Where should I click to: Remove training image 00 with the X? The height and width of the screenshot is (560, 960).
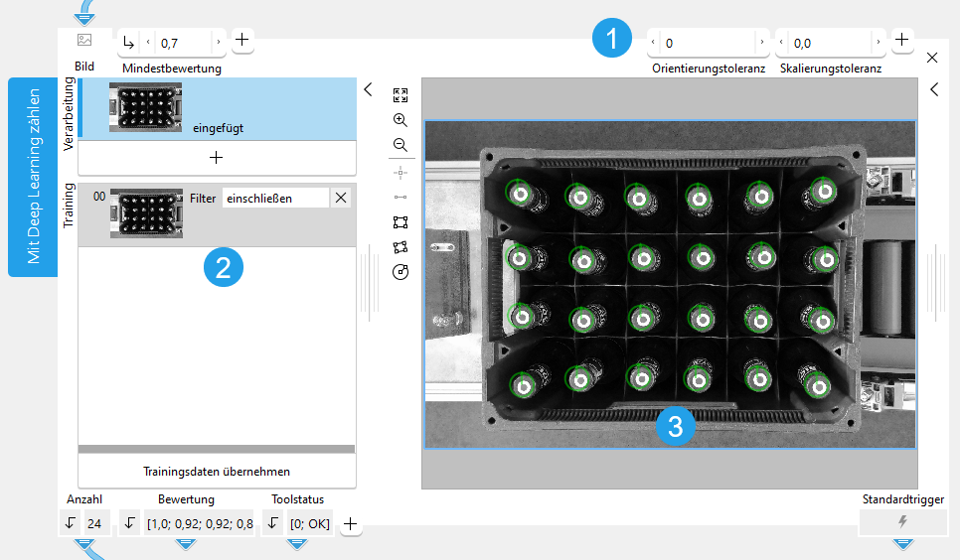[341, 198]
